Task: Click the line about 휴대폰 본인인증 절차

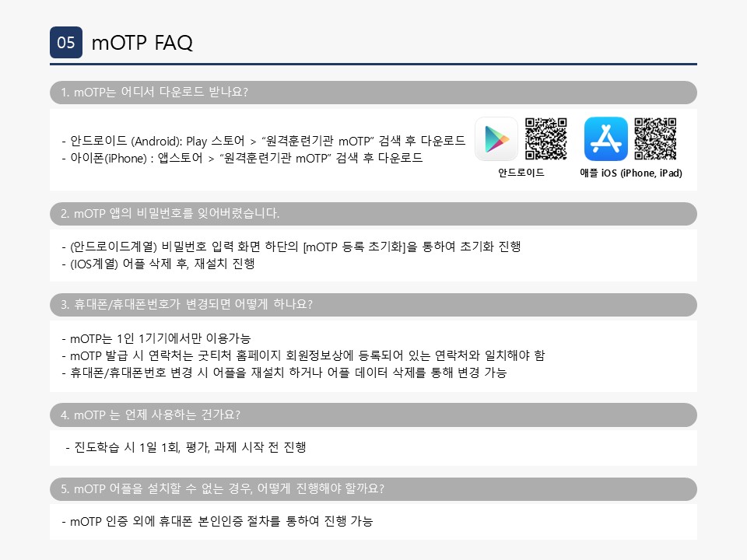Action: tap(217, 521)
